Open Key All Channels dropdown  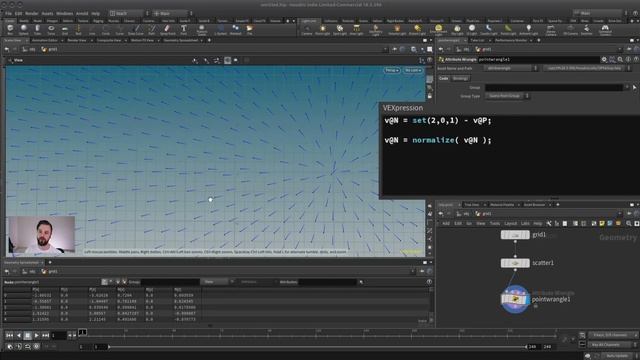pos(613,344)
